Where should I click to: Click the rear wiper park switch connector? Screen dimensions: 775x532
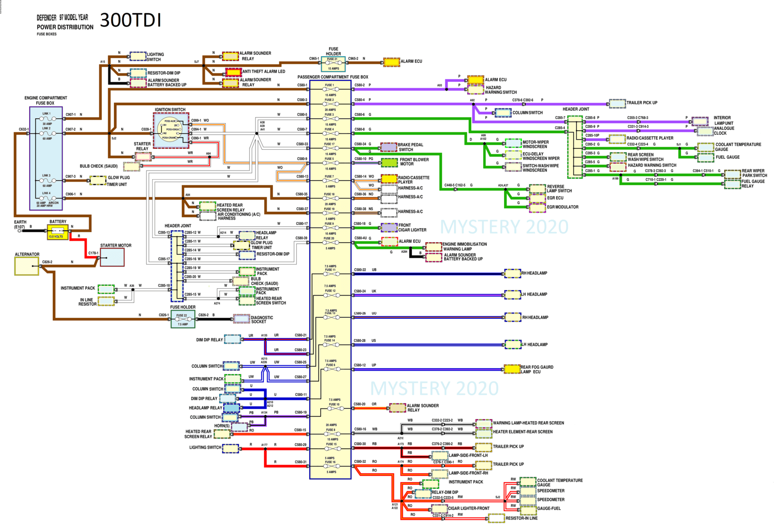[732, 173]
